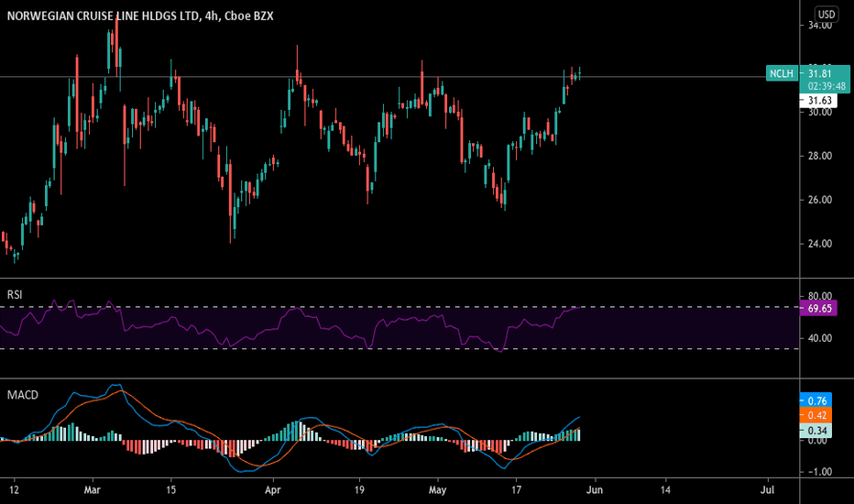Click the Apr date on time axis
This screenshot has height=504, width=854.
272,490
